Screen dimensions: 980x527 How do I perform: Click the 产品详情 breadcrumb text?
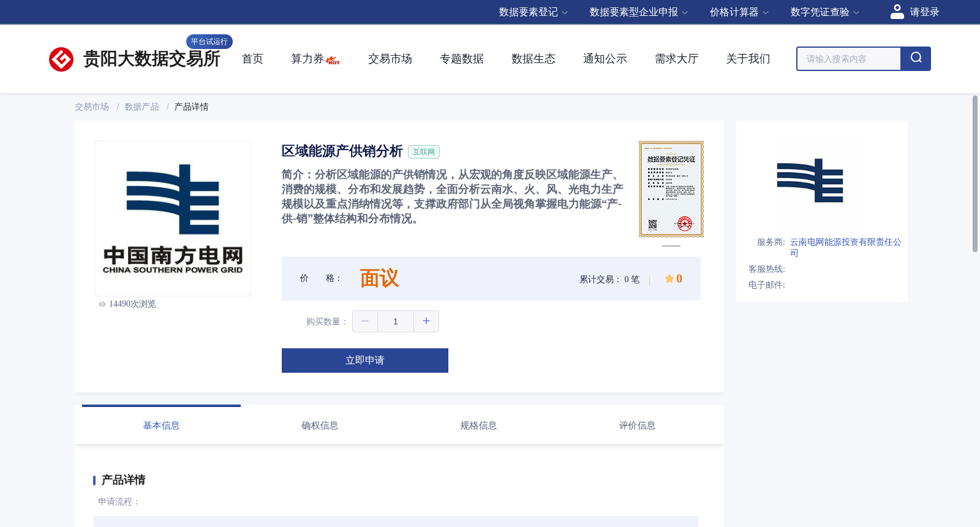(192, 107)
